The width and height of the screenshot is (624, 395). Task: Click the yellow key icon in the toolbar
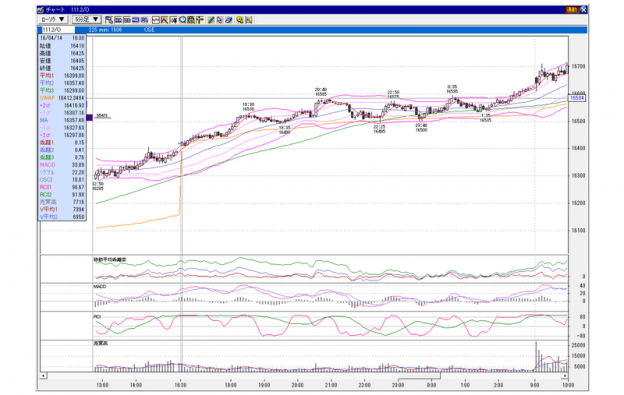coord(239,19)
